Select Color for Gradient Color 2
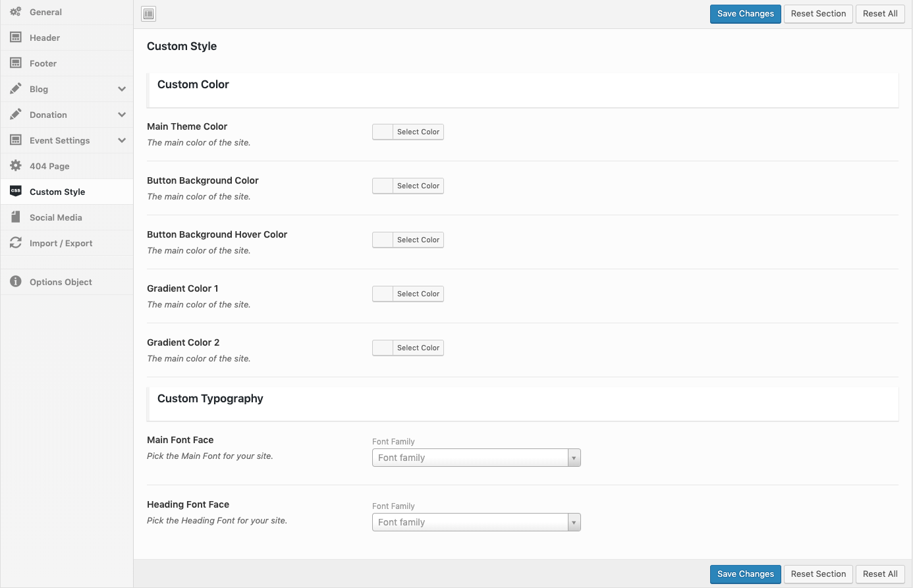The height and width of the screenshot is (588, 913). click(408, 348)
